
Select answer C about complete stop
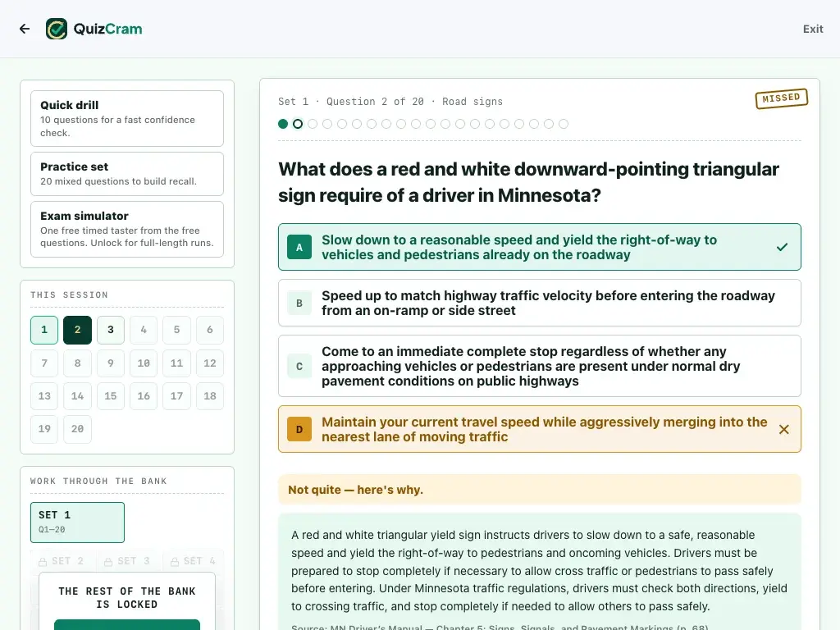click(540, 367)
